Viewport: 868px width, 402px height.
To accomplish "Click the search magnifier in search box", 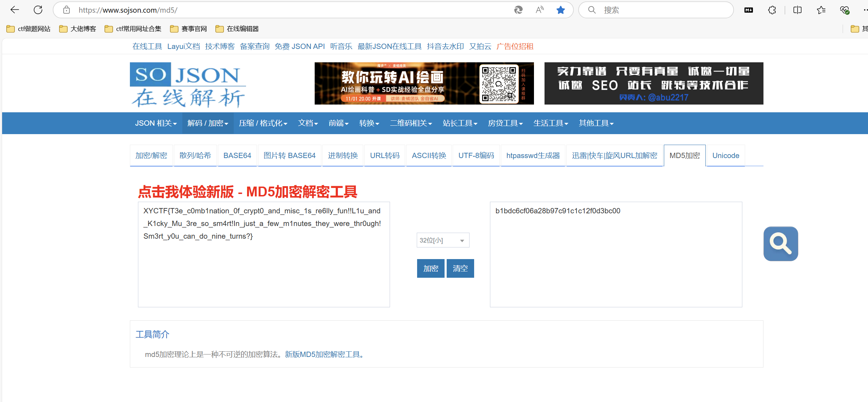I will (592, 10).
